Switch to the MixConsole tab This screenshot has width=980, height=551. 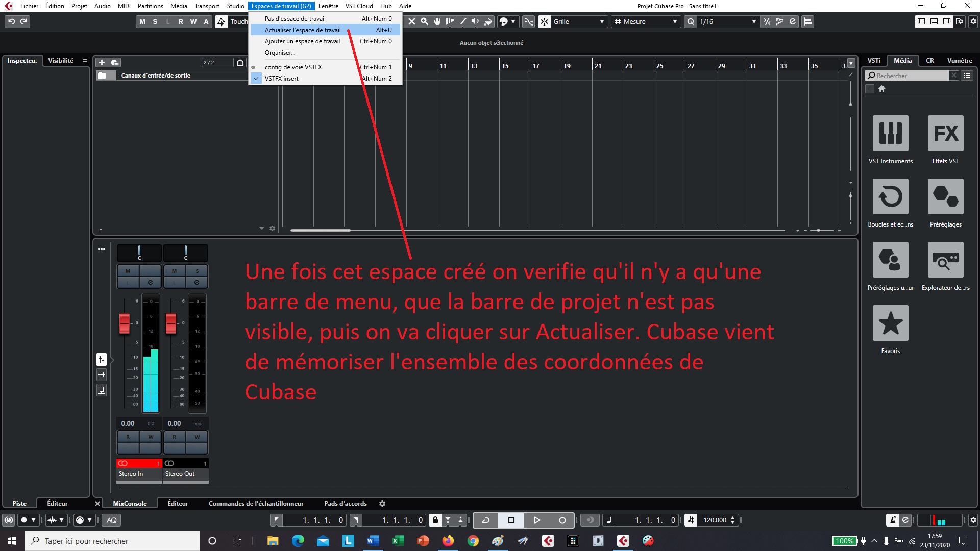click(130, 503)
